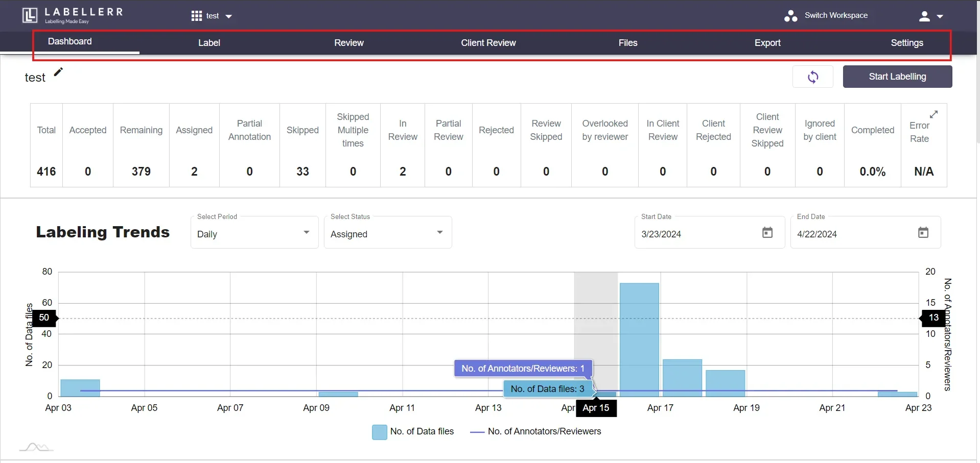Go to the Settings tab
This screenshot has width=980, height=463.
(x=907, y=43)
